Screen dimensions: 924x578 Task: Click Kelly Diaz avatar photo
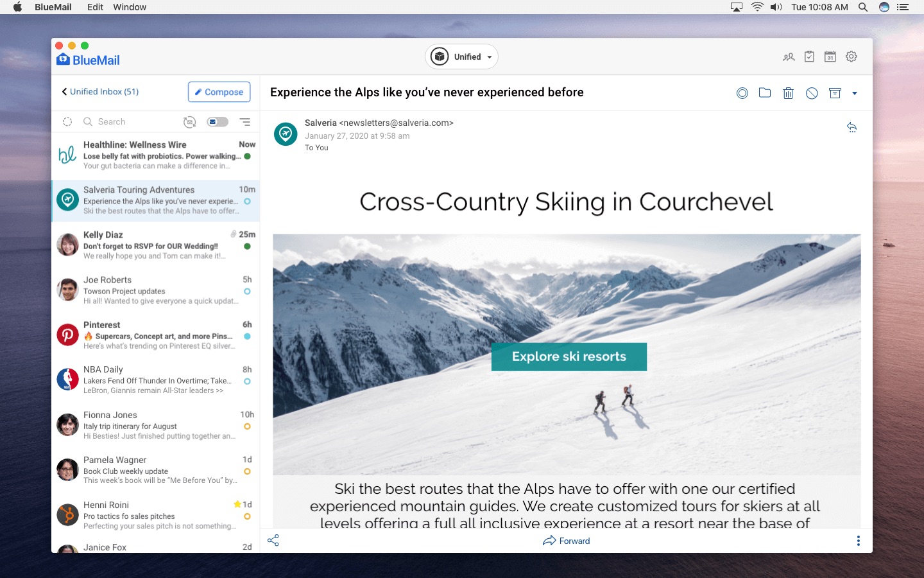click(67, 245)
